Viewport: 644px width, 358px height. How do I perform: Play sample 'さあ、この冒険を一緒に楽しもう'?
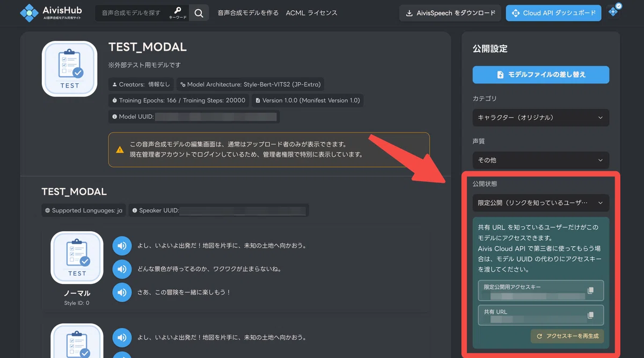tap(122, 292)
